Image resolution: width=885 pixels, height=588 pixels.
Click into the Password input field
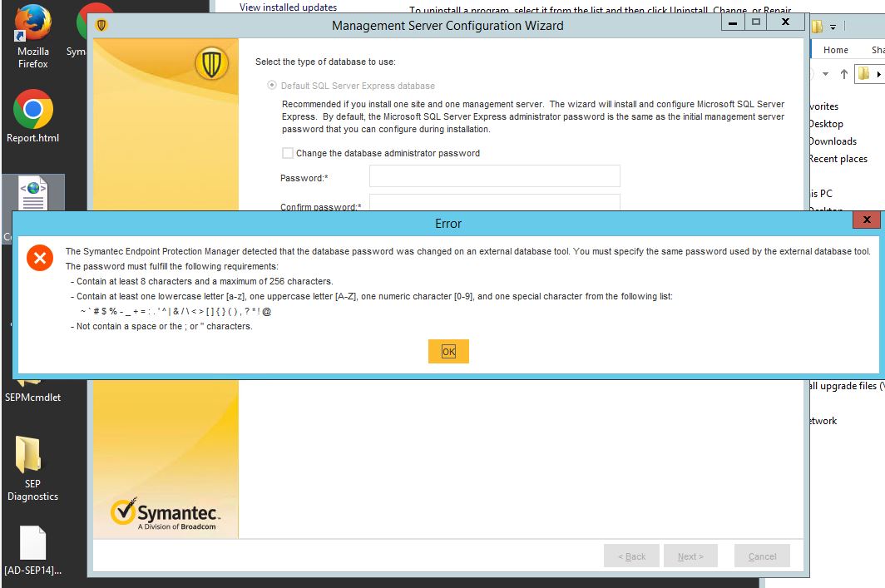pos(494,176)
